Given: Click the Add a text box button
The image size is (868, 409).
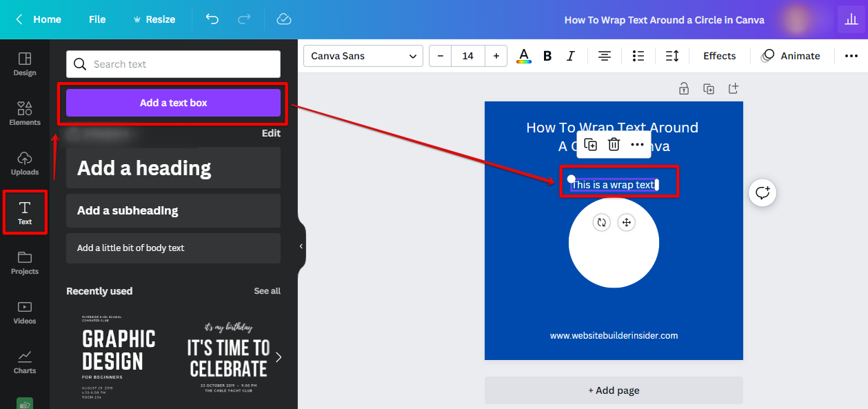Looking at the screenshot, I should tap(173, 103).
